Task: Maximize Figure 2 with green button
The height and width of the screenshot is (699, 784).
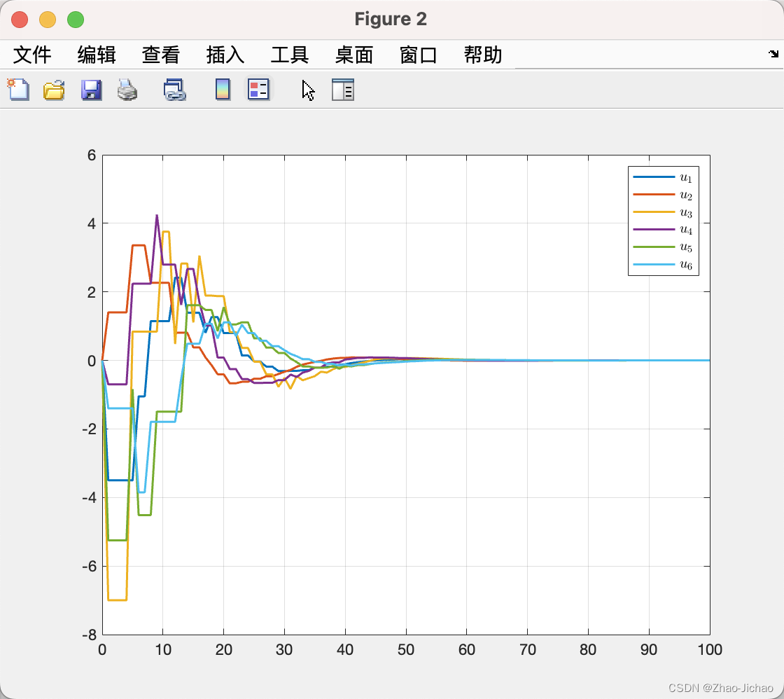Action: [76, 20]
